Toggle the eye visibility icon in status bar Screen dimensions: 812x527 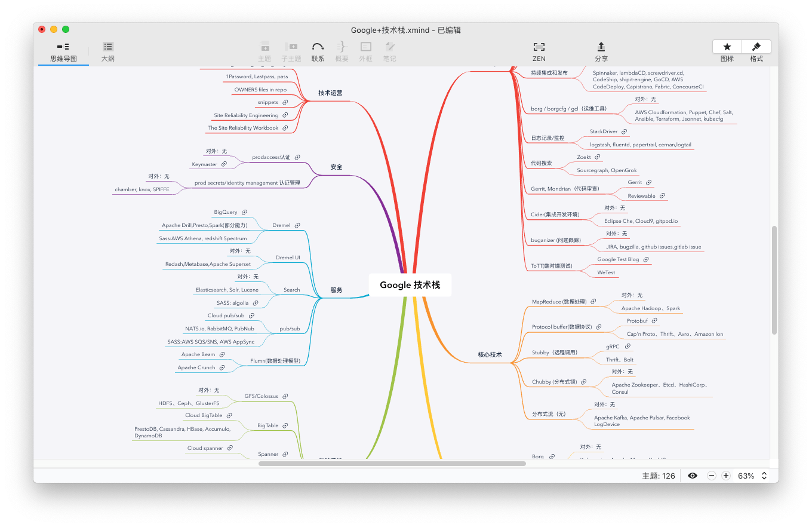click(x=693, y=476)
